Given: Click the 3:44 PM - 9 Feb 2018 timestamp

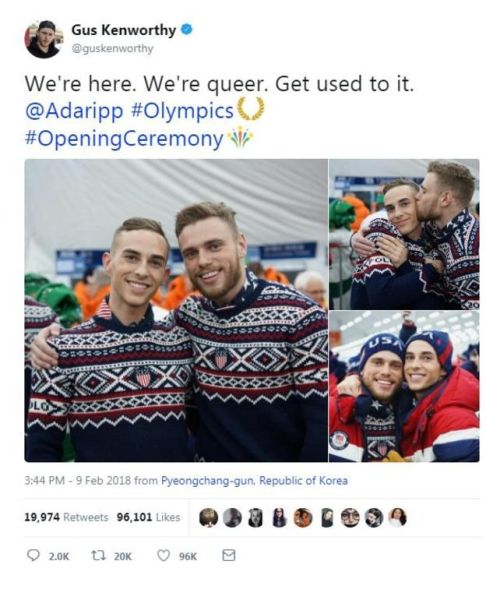Looking at the screenshot, I should point(78,481).
